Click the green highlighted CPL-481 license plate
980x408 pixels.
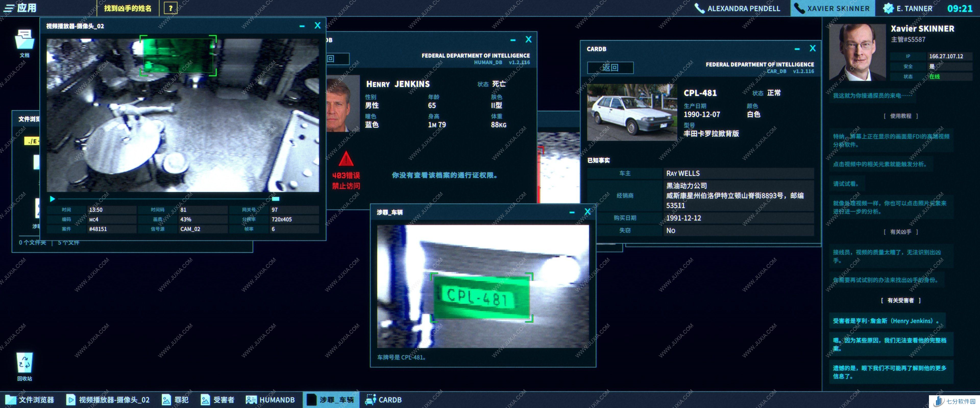click(x=481, y=297)
